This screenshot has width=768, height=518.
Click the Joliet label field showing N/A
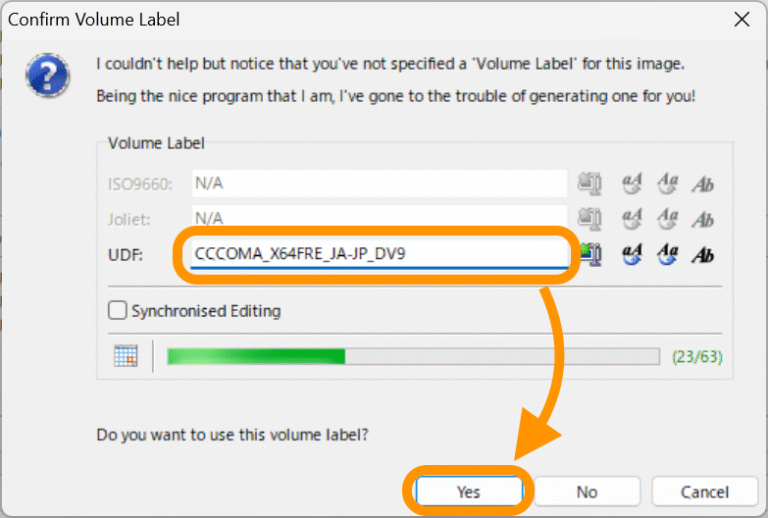click(379, 218)
